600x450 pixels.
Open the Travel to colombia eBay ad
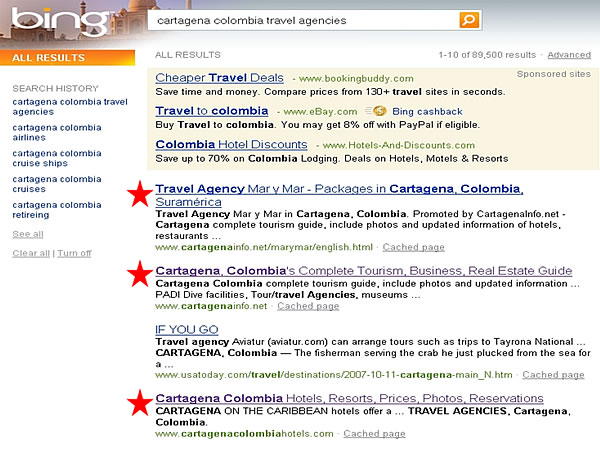[212, 111]
